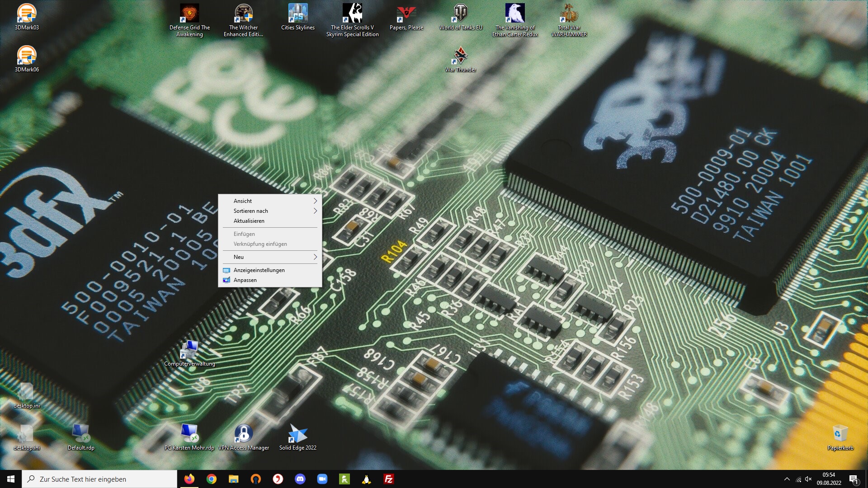Open the FileZilla taskbar icon
The image size is (868, 488).
[x=388, y=479]
